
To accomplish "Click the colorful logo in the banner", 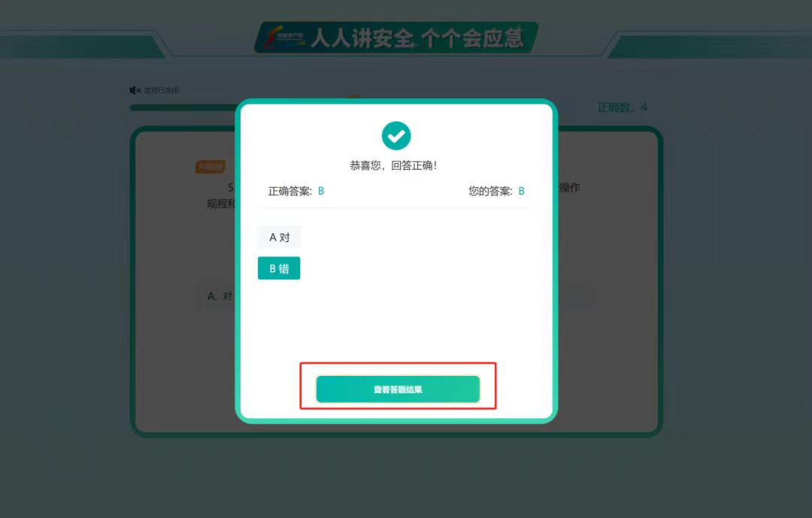I will (x=283, y=38).
